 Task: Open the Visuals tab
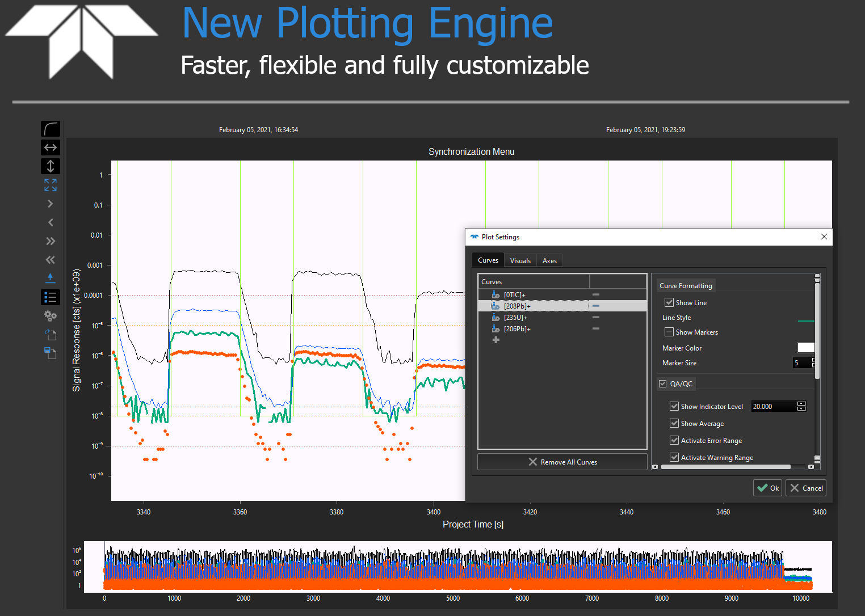(520, 261)
